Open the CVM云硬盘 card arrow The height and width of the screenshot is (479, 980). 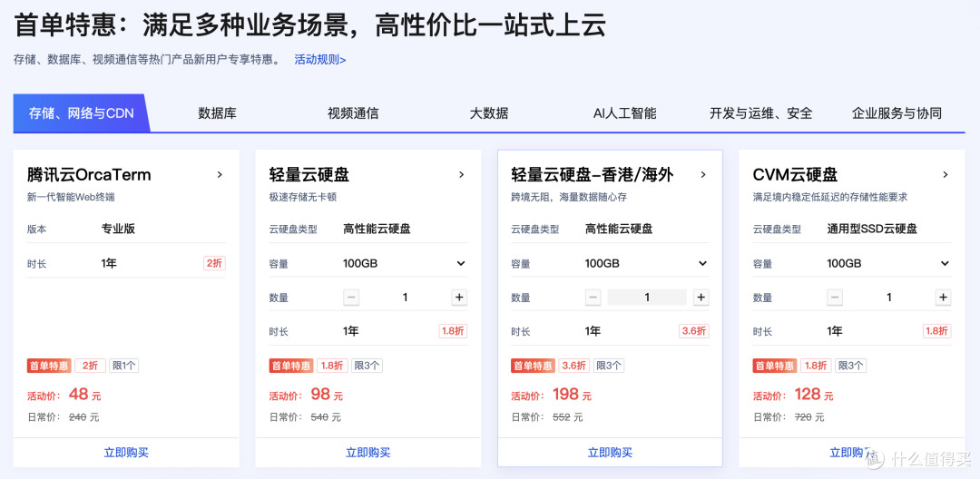point(945,175)
